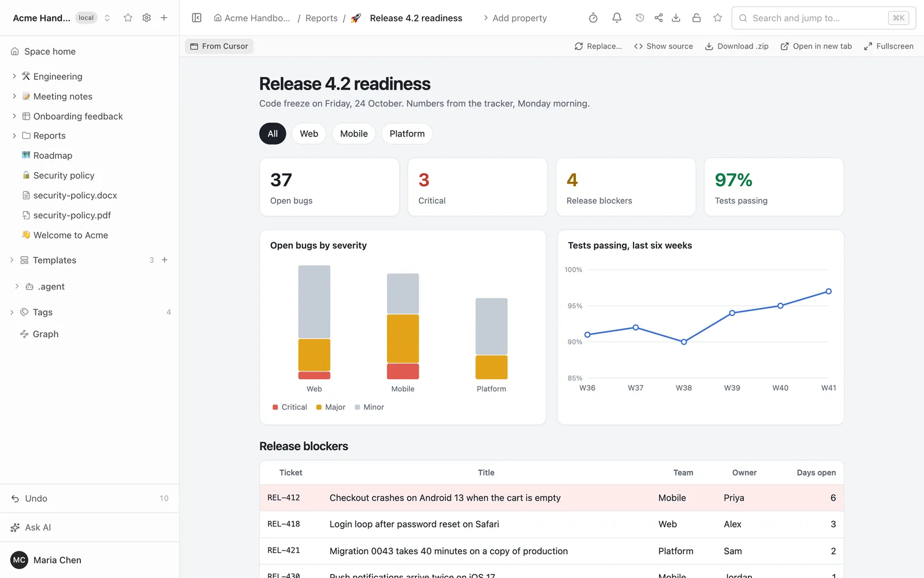Screen dimensions: 924x578
Task: Go to Reports in breadcrumb
Action: tap(322, 18)
